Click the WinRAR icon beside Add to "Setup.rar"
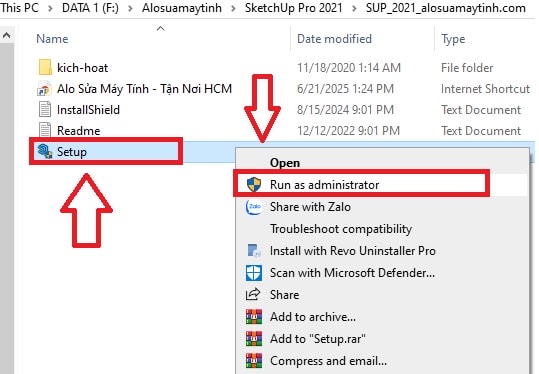The image size is (539, 374). pyautogui.click(x=254, y=339)
